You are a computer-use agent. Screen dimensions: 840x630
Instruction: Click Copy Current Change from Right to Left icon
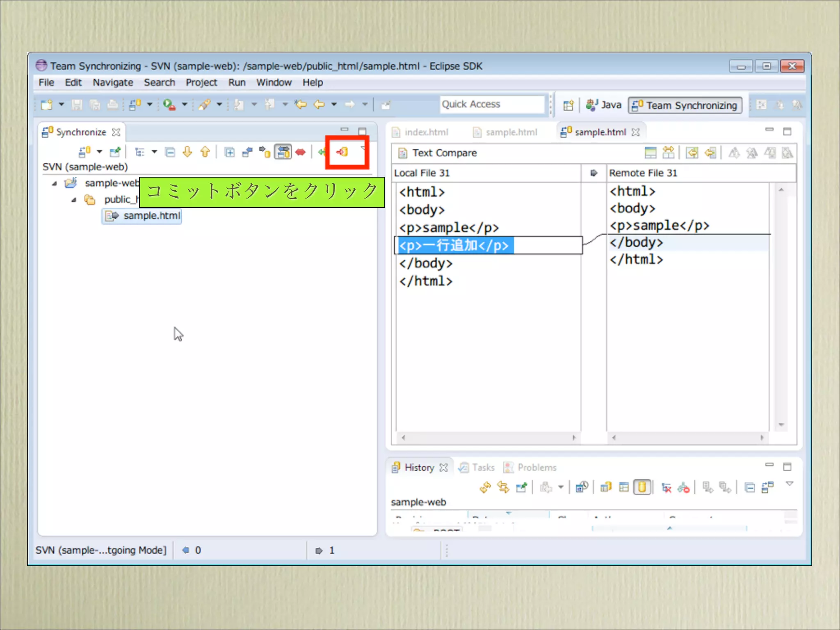710,153
